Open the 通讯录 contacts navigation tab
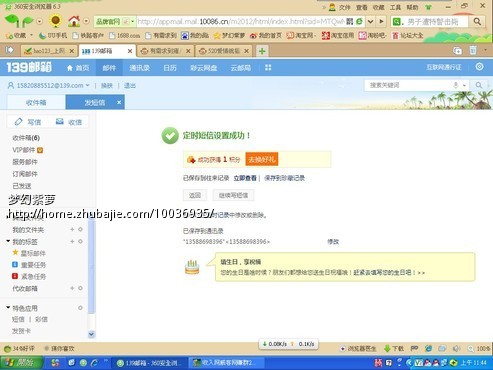Viewport: 493px width, 370px height. (x=139, y=68)
